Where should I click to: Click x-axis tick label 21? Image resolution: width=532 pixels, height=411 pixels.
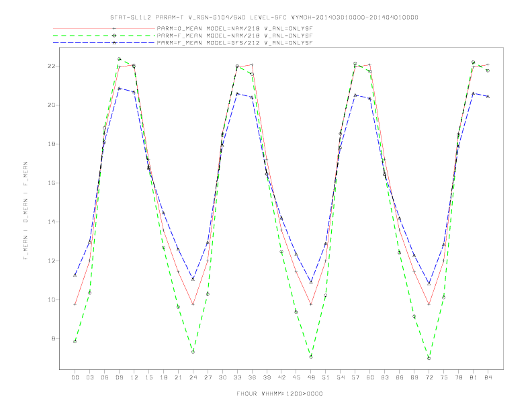pyautogui.click(x=178, y=377)
